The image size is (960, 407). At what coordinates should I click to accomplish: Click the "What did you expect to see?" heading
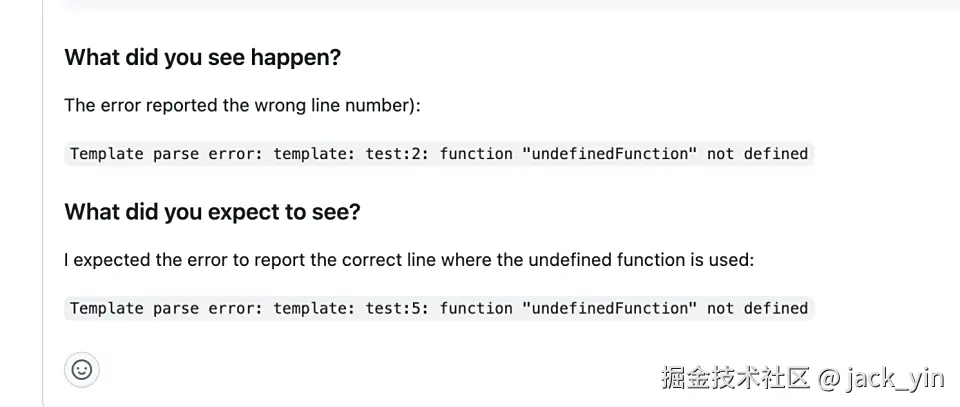point(212,212)
